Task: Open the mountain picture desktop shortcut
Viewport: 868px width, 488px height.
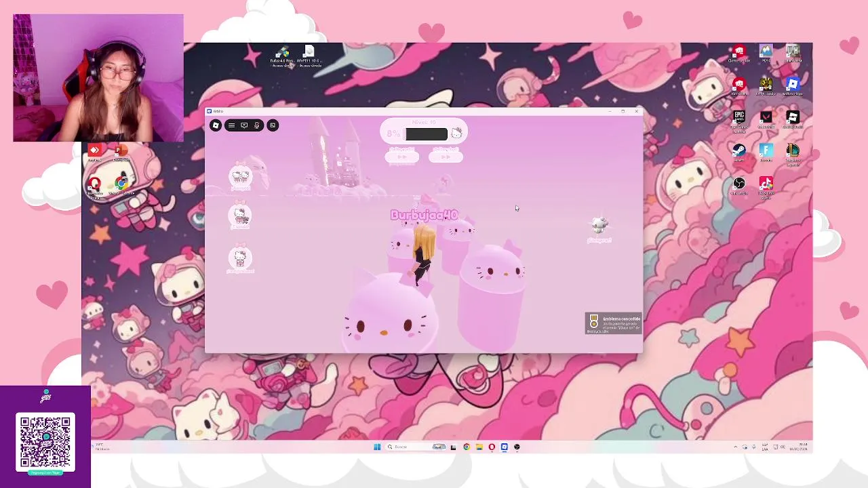Action: (766, 54)
